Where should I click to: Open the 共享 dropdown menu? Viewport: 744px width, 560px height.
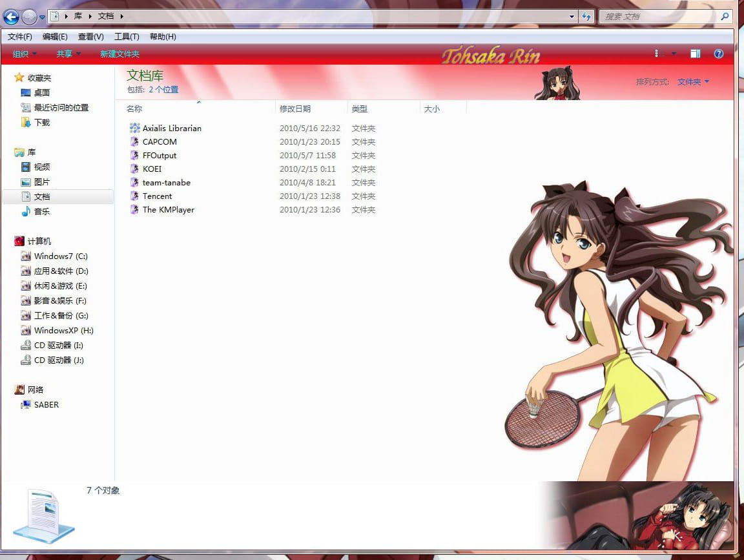point(66,54)
